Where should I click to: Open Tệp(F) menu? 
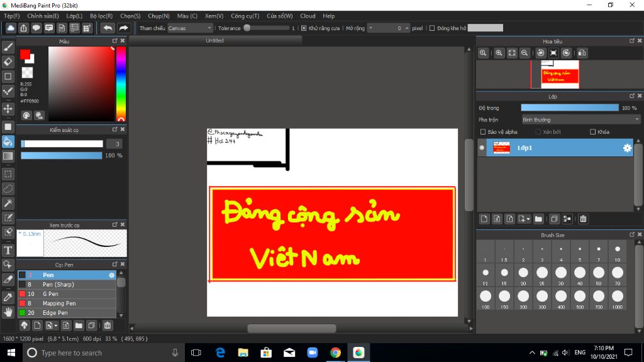pyautogui.click(x=11, y=16)
